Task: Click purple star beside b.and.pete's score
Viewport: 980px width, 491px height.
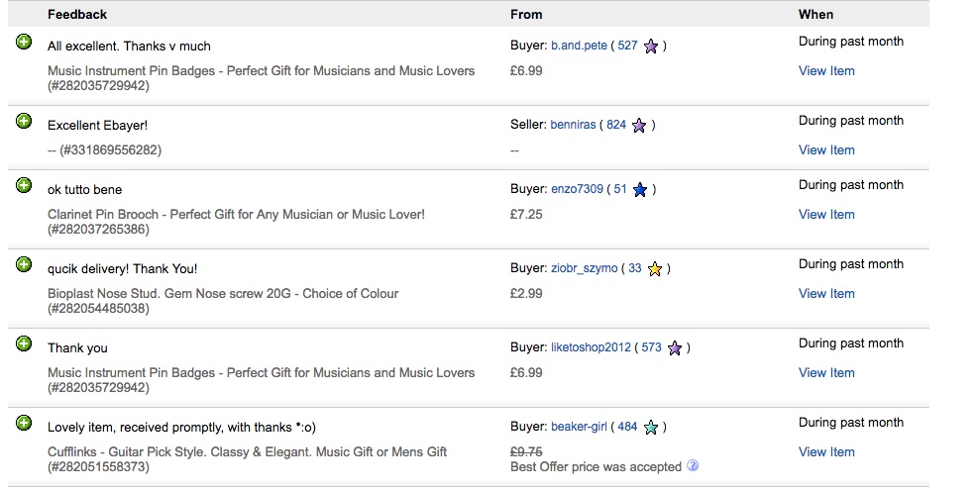Action: click(x=651, y=47)
